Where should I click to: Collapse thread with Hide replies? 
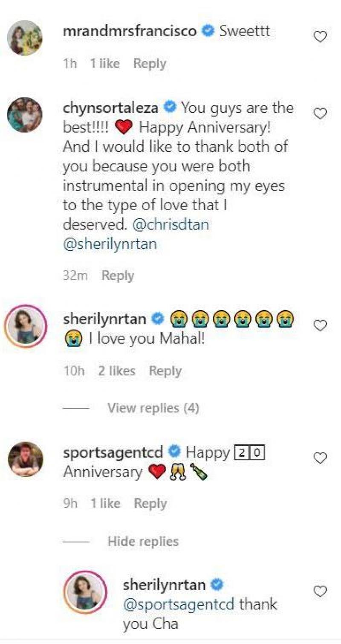[x=143, y=541]
